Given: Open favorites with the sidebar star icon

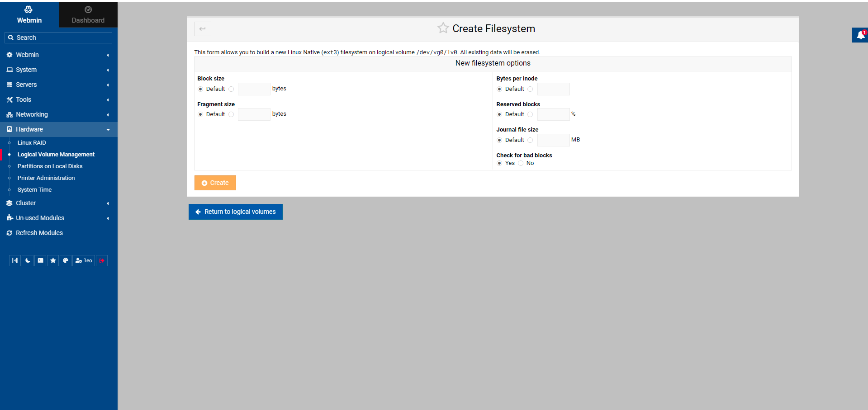Looking at the screenshot, I should [x=53, y=260].
